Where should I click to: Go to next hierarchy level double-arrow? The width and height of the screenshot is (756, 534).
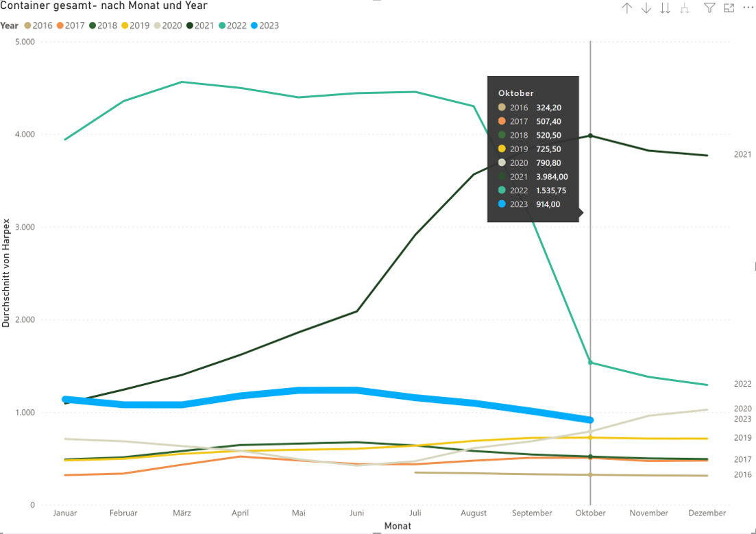point(665,8)
